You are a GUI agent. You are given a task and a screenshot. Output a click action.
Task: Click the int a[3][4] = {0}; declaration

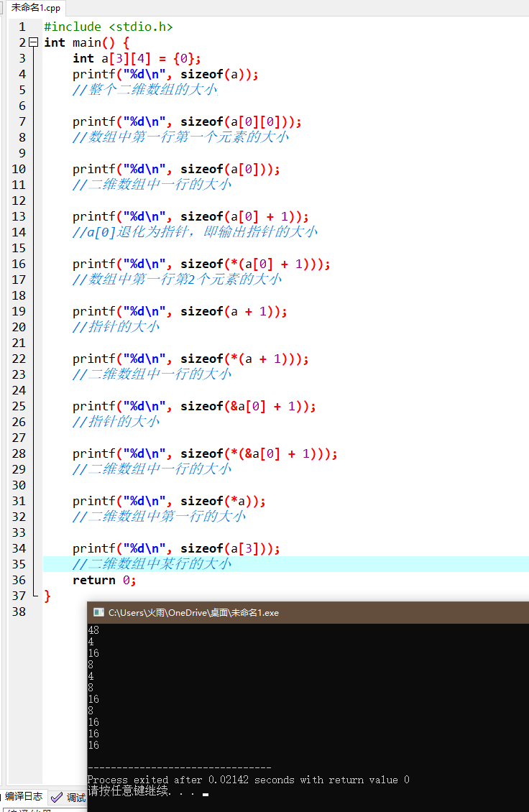click(x=137, y=58)
